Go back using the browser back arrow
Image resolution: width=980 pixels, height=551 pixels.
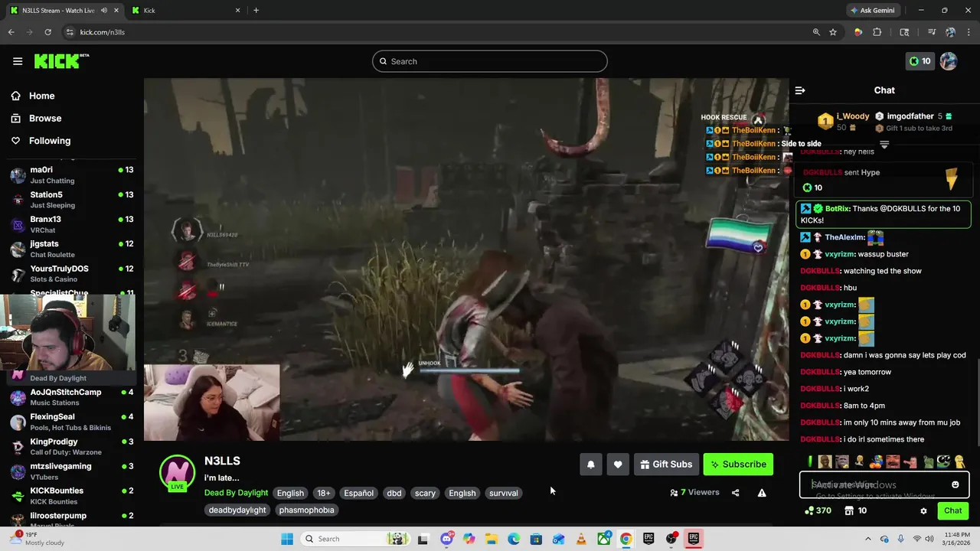11,32
